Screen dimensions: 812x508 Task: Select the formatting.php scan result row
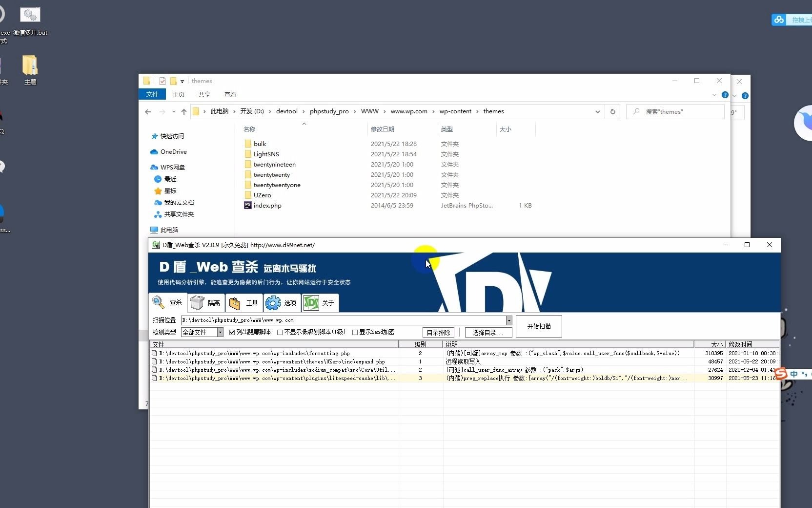pos(465,353)
